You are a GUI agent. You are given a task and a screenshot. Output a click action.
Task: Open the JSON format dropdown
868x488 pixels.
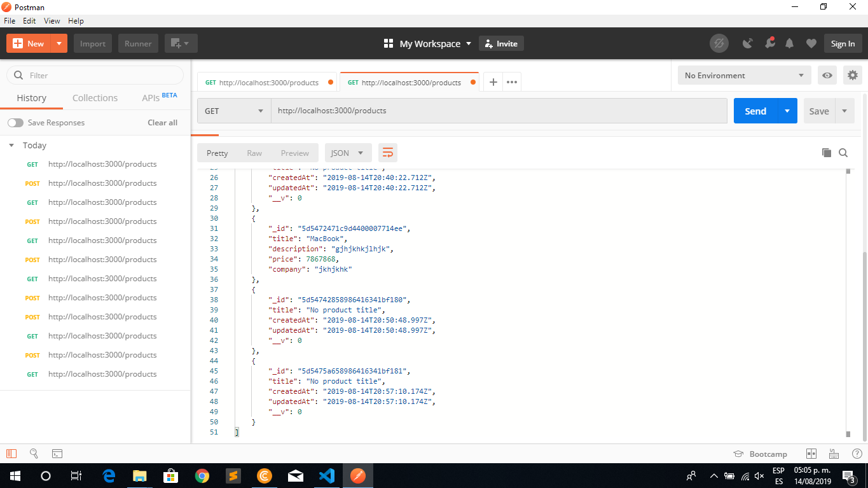(348, 153)
